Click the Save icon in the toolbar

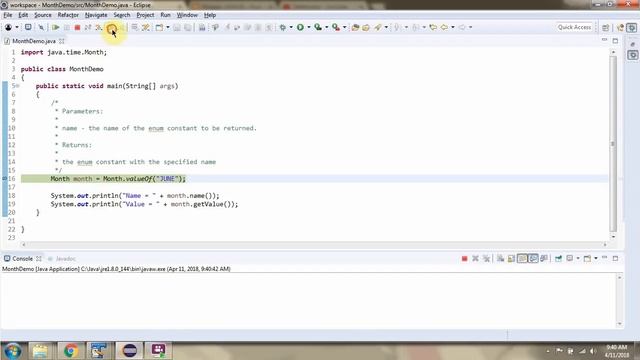(x=177, y=27)
